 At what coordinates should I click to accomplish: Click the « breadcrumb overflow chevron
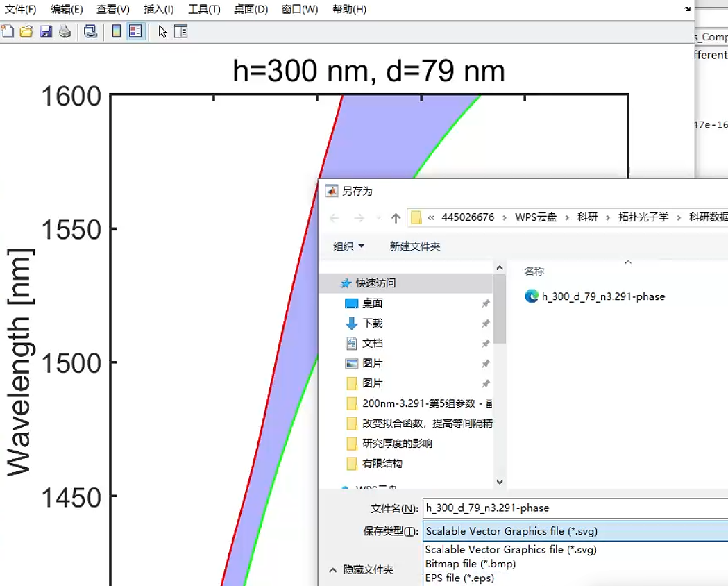click(x=432, y=218)
